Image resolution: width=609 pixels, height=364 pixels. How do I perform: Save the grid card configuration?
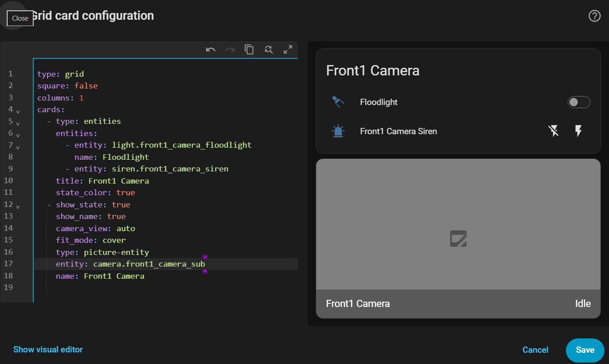(x=585, y=350)
